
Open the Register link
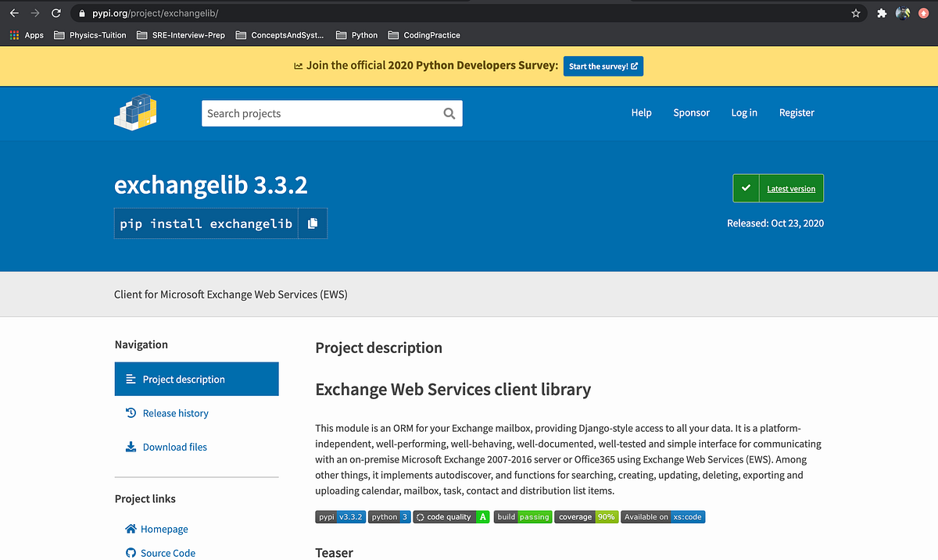[x=797, y=112]
